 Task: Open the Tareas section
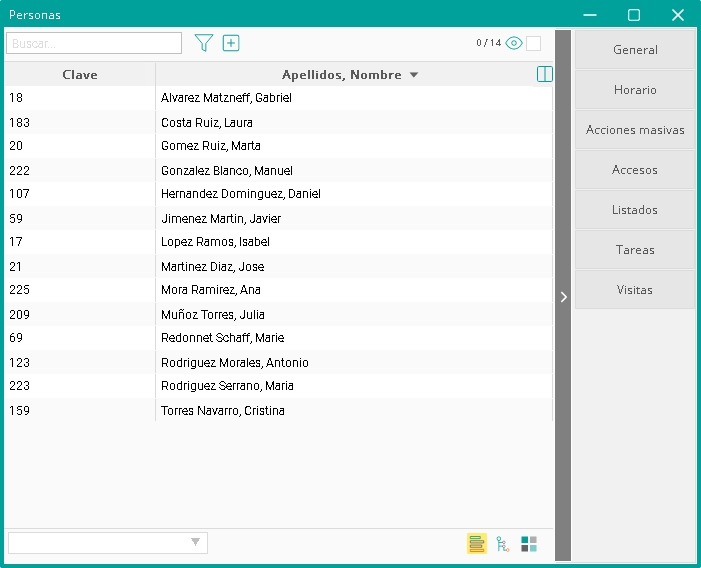pyautogui.click(x=635, y=250)
